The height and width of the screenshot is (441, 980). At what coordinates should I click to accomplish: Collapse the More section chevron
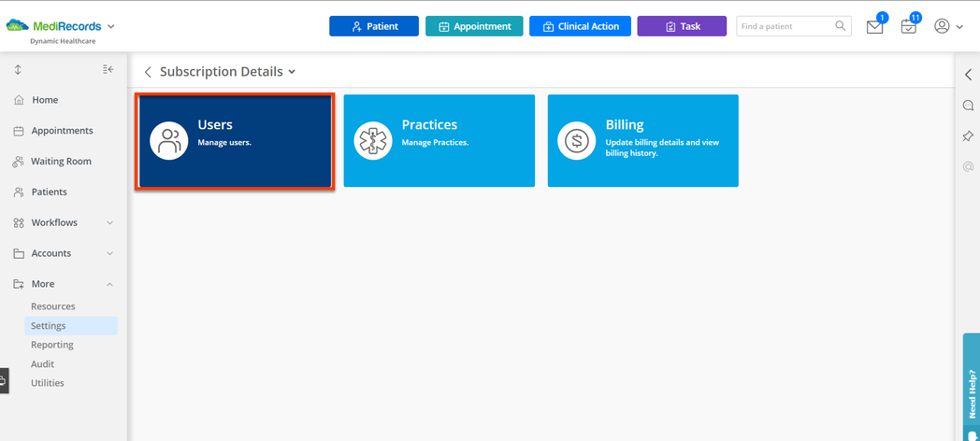pos(110,284)
